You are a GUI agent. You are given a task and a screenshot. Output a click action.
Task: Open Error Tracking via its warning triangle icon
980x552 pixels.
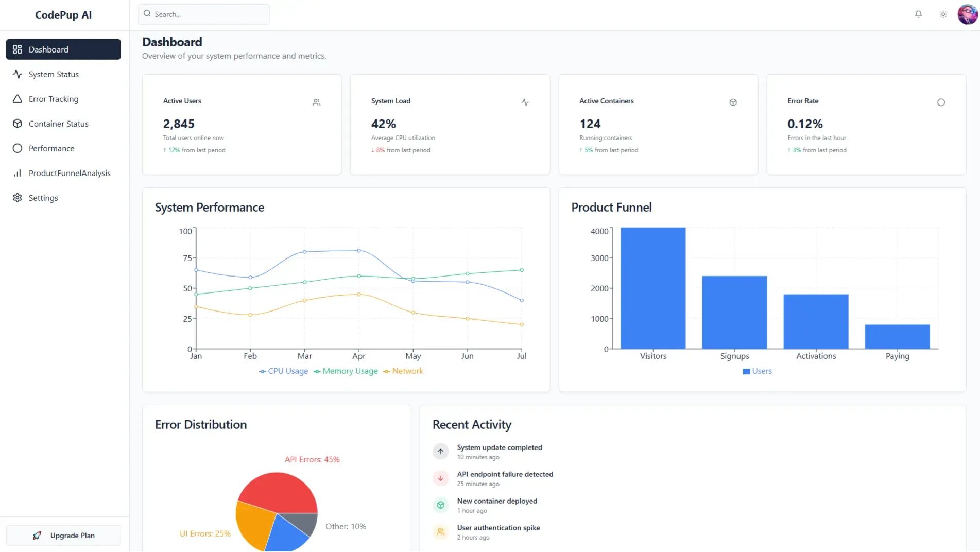[18, 99]
